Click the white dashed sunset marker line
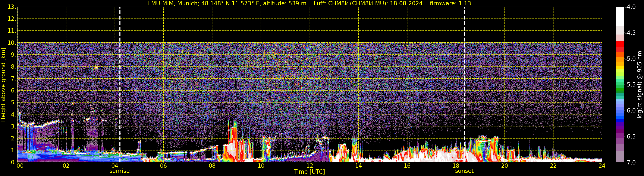644x176 pixels. pos(465,85)
